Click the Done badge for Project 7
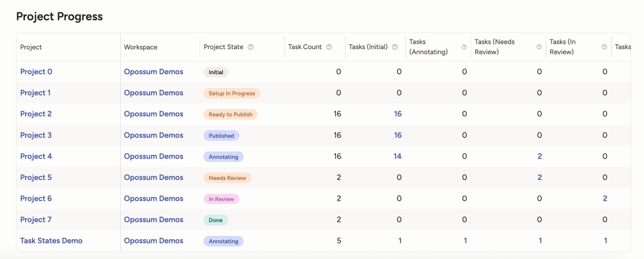This screenshot has width=644, height=259. tap(216, 220)
